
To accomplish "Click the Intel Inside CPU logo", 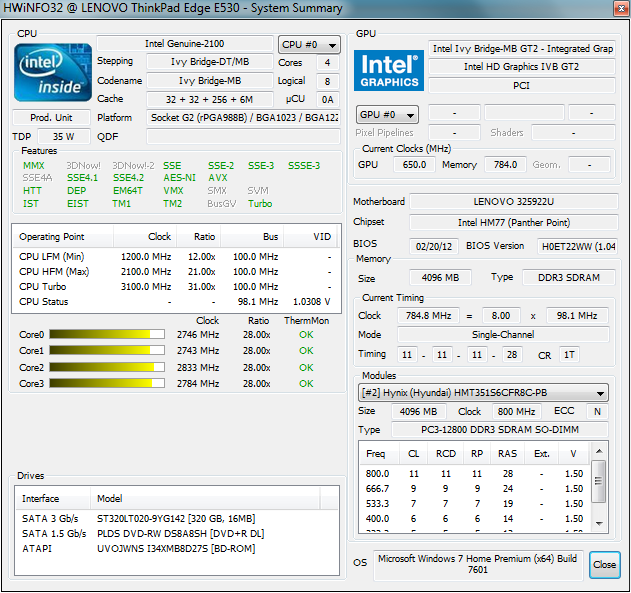I will (x=52, y=71).
